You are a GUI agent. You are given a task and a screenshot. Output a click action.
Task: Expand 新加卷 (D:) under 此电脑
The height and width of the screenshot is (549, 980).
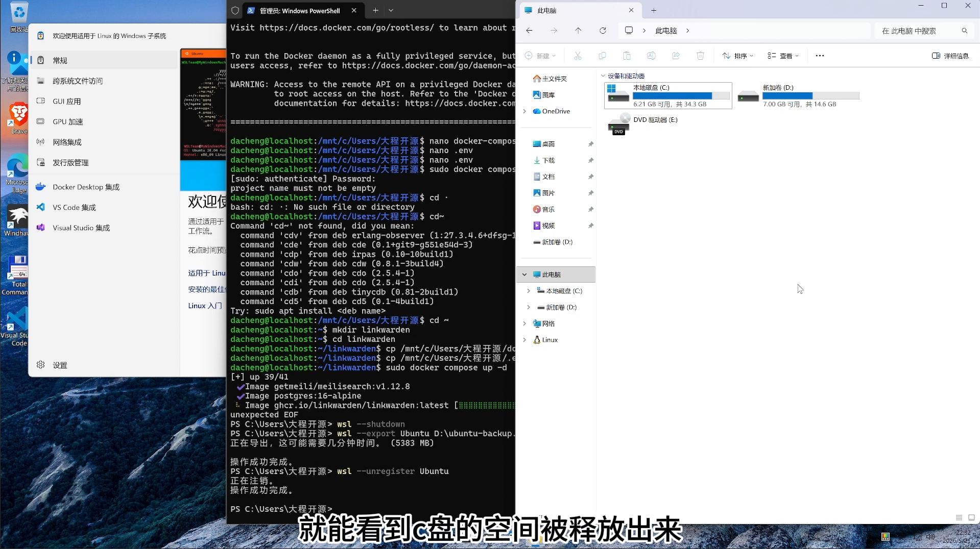529,307
